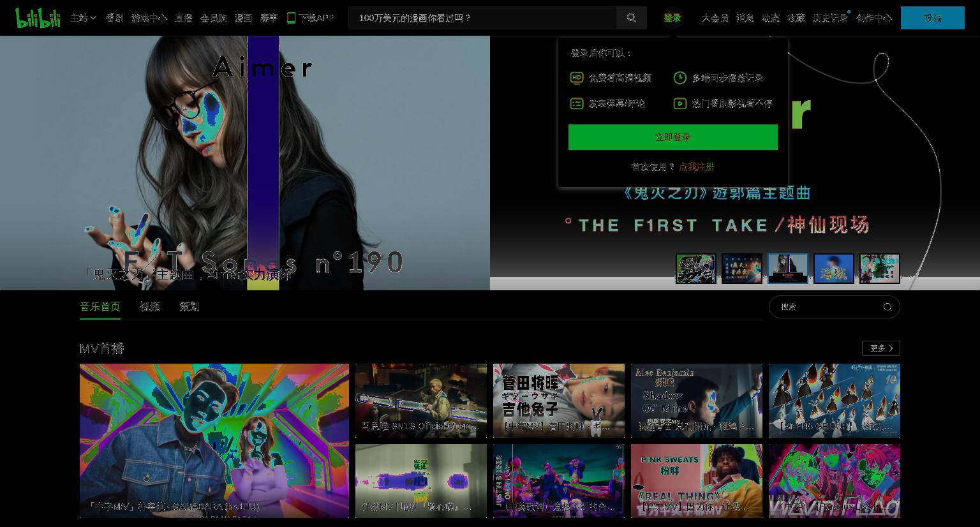Click the blue 投稿 upload button

932,18
